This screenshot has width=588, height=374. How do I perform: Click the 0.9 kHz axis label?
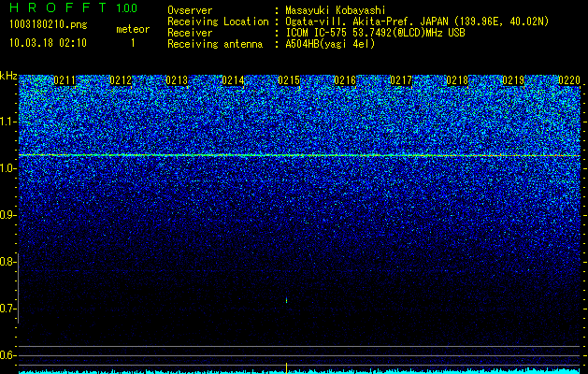7,215
